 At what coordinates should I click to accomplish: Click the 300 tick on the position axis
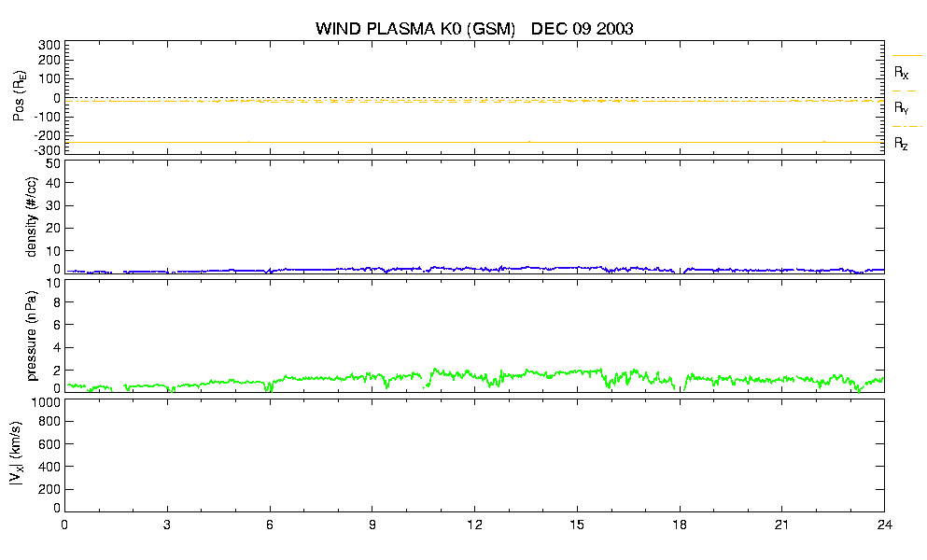point(49,46)
